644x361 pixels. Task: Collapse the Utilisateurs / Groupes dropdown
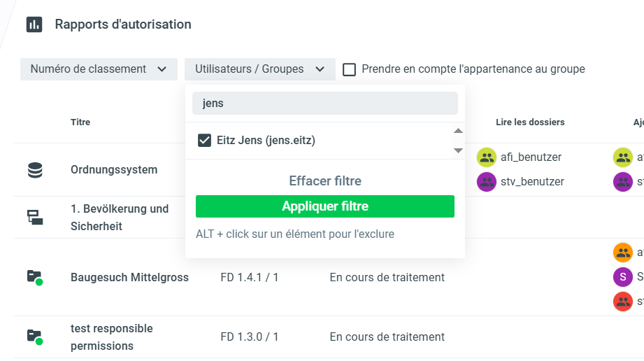click(x=259, y=69)
